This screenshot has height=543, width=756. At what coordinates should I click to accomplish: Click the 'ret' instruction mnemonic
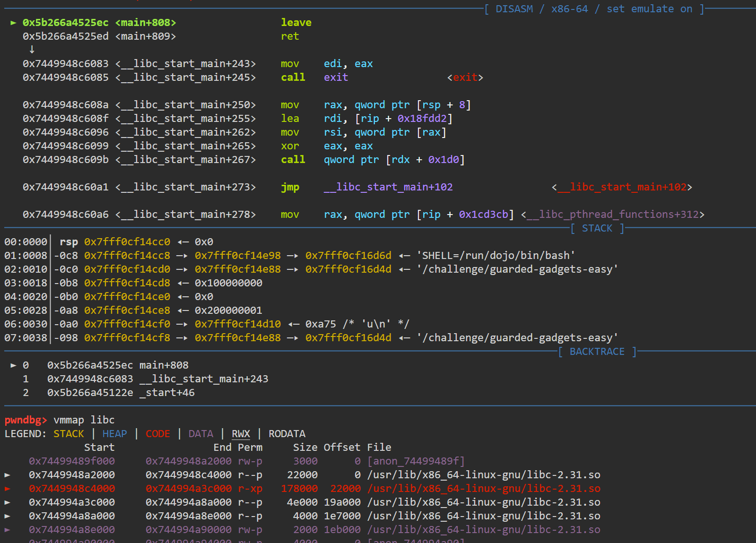pyautogui.click(x=290, y=36)
